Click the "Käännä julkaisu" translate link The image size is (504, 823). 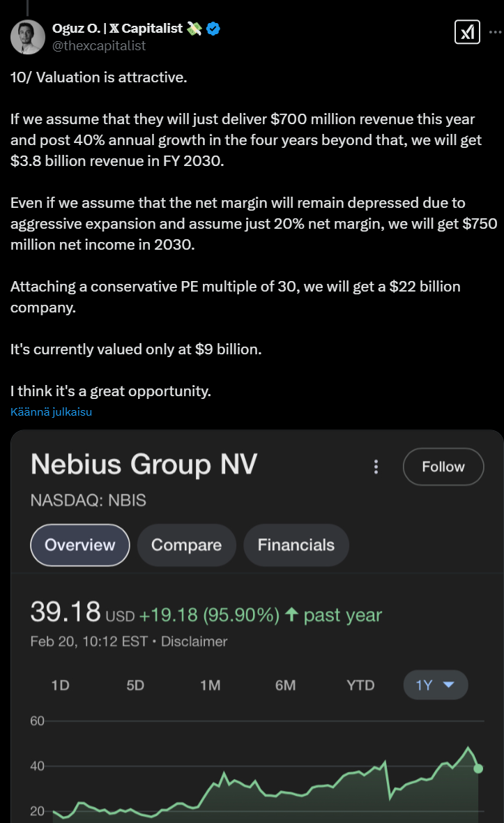tap(52, 412)
